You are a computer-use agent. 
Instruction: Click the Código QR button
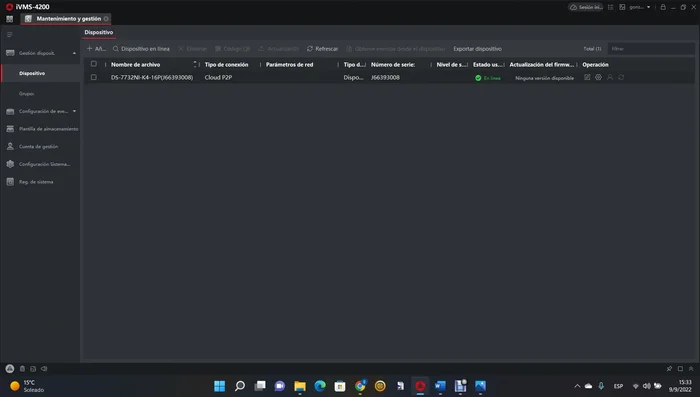tap(233, 49)
